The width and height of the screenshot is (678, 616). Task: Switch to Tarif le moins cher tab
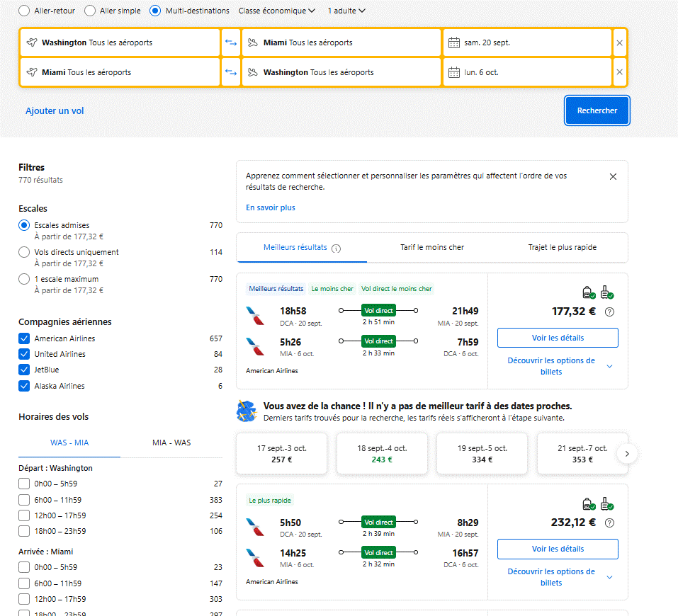(x=432, y=248)
